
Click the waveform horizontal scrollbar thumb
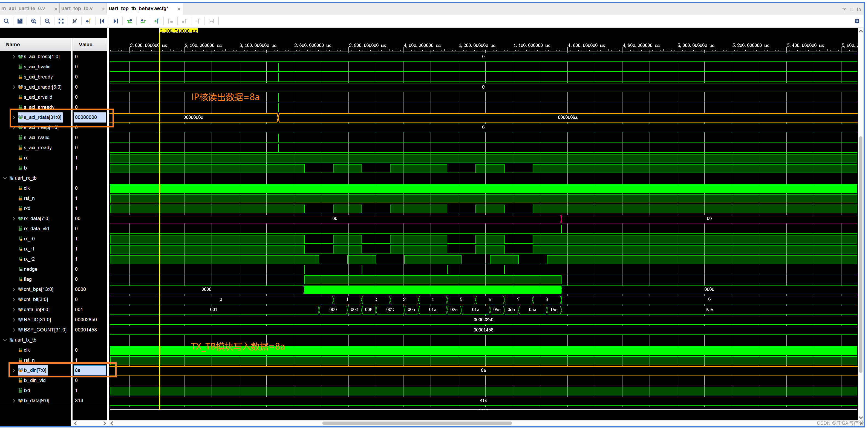(417, 423)
